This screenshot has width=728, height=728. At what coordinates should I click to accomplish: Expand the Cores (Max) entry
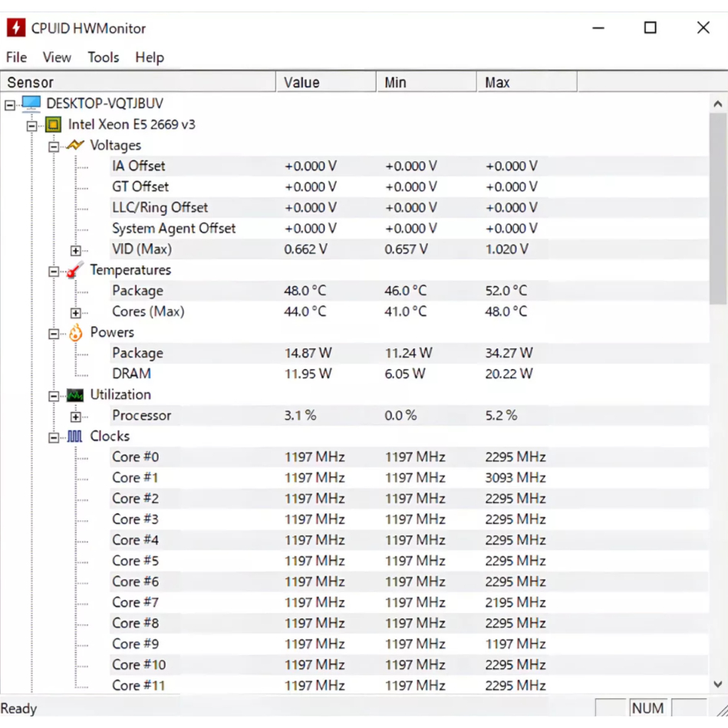click(x=76, y=313)
